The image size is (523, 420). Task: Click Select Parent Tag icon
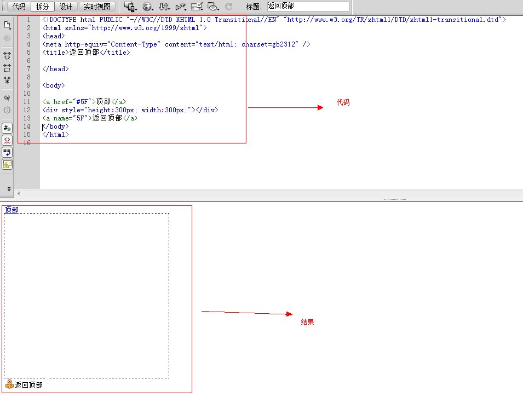[x=7, y=98]
